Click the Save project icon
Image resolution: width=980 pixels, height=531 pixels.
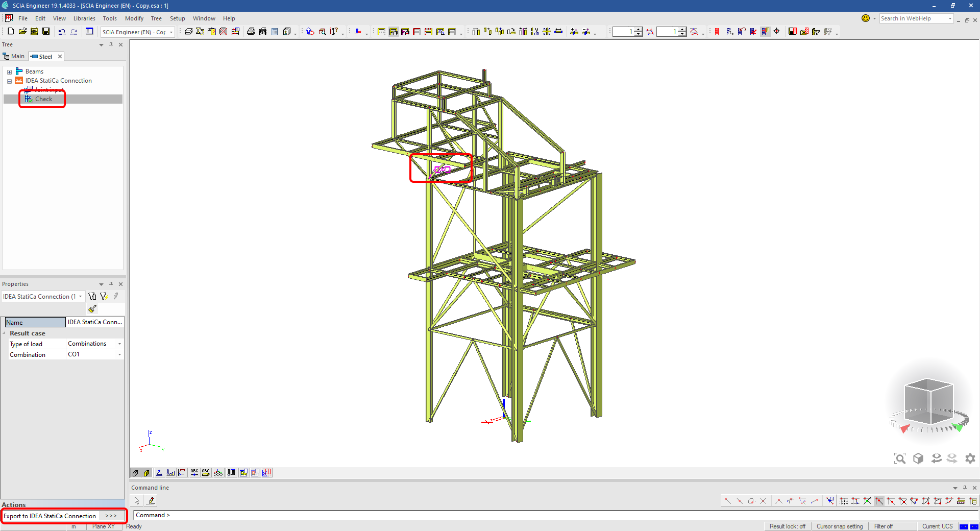46,32
